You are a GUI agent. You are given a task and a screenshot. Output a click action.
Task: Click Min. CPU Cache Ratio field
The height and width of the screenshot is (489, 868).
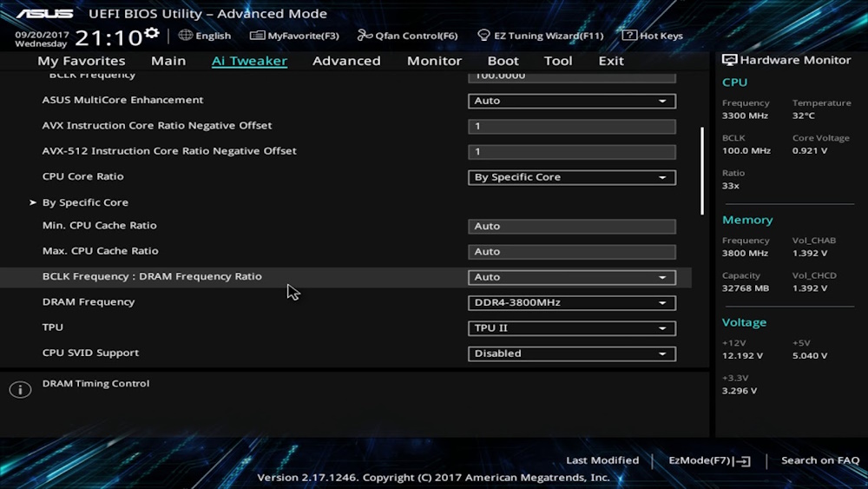(x=572, y=226)
